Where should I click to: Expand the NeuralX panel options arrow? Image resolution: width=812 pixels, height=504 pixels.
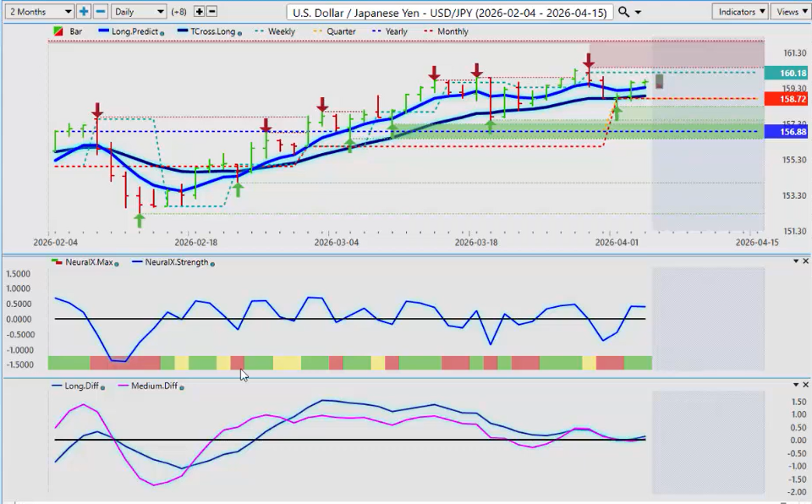(795, 261)
